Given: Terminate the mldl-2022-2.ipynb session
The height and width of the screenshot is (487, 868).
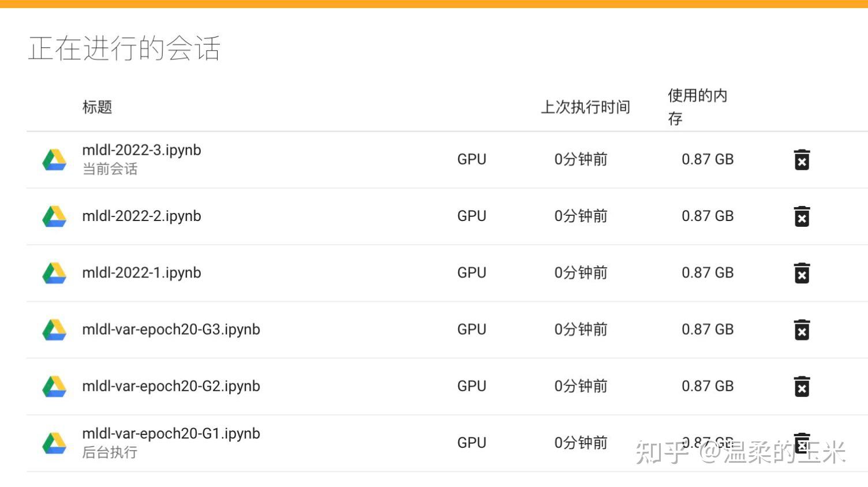Looking at the screenshot, I should pos(802,216).
